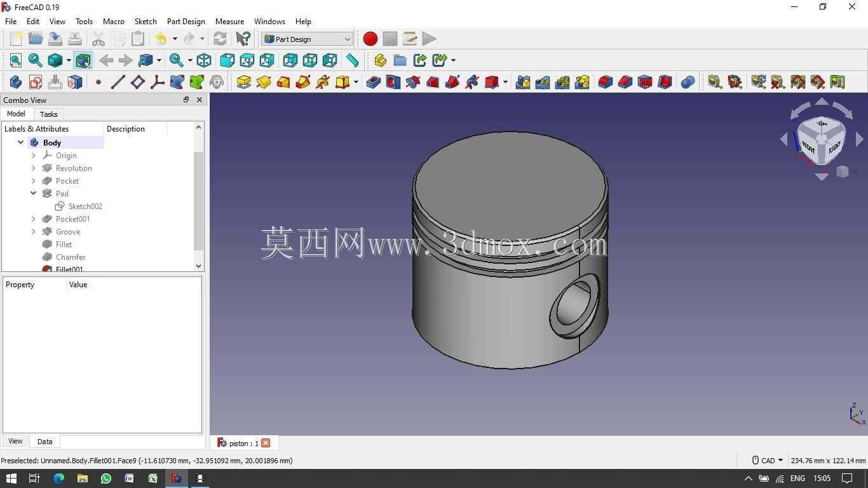Image resolution: width=868 pixels, height=488 pixels.
Task: Open the additive primitive dropdown arrow
Action: [356, 82]
